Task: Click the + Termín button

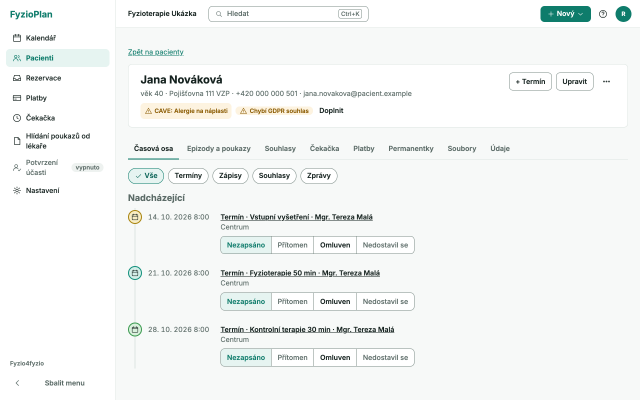Action: pos(530,81)
